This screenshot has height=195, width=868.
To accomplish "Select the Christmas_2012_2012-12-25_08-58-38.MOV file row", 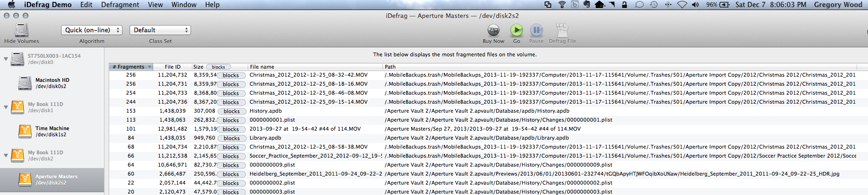I will (x=482, y=147).
